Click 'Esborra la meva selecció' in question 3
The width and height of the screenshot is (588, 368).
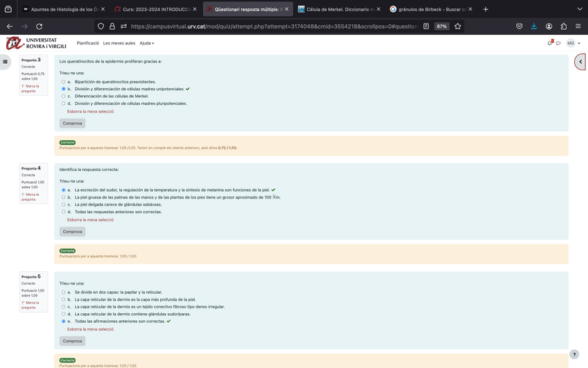(x=90, y=111)
